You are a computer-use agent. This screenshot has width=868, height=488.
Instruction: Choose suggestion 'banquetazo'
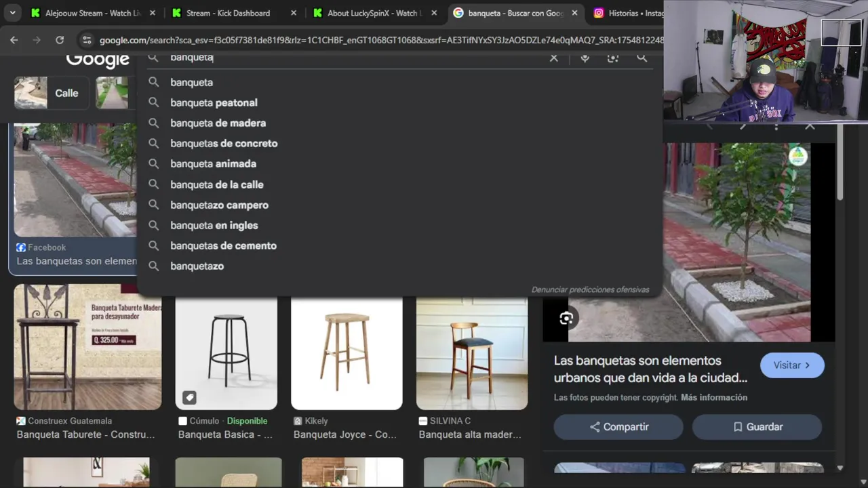point(399,266)
